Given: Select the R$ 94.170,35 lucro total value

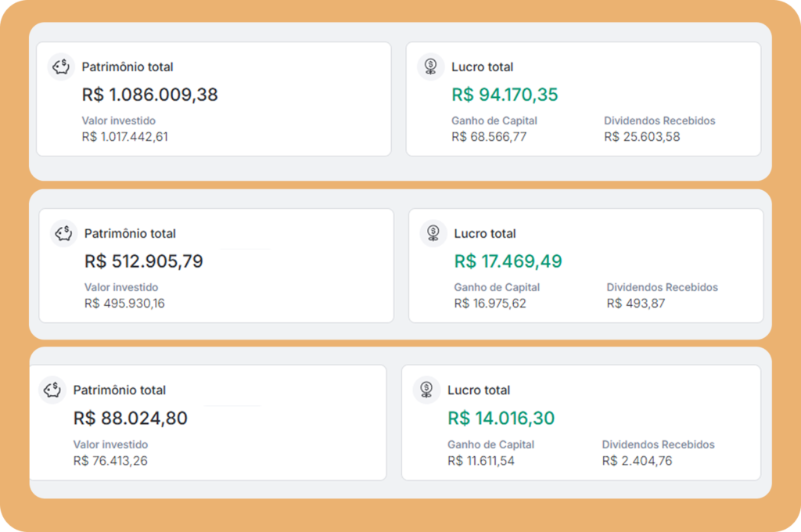Looking at the screenshot, I should pyautogui.click(x=505, y=95).
